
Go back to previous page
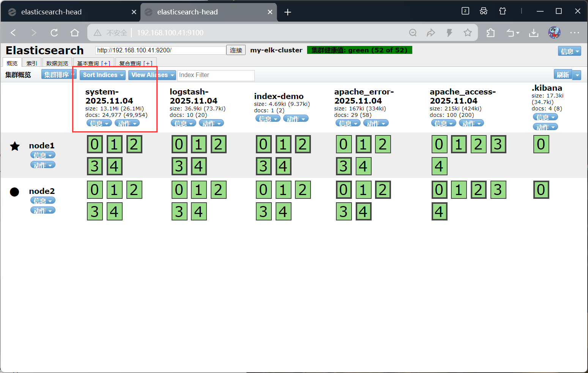pyautogui.click(x=13, y=33)
